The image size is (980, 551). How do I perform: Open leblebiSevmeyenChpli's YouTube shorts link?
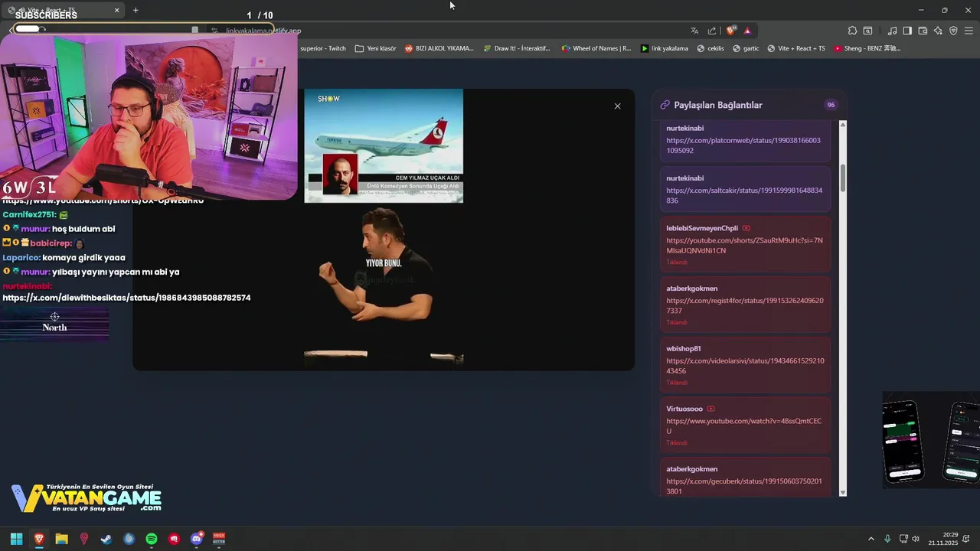coord(744,246)
